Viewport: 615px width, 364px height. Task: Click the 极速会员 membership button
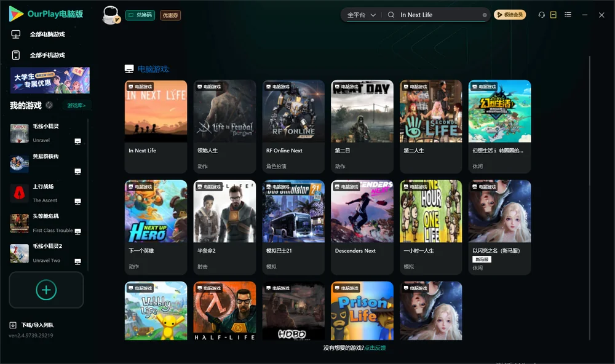tap(510, 15)
